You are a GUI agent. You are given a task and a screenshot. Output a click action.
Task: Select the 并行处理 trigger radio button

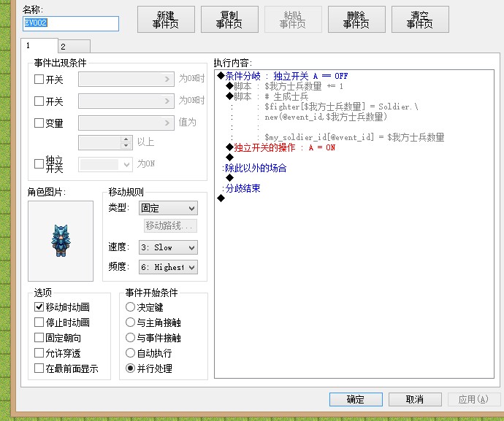tap(130, 368)
